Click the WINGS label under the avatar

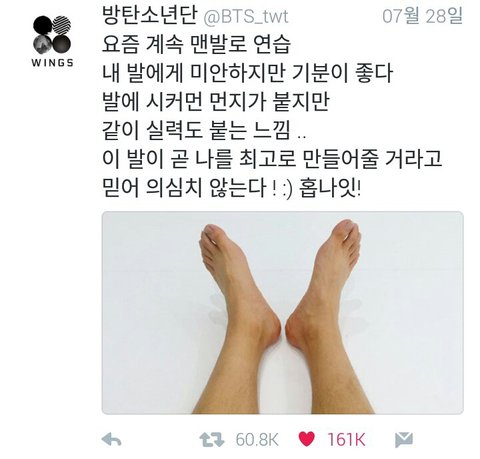[52, 63]
